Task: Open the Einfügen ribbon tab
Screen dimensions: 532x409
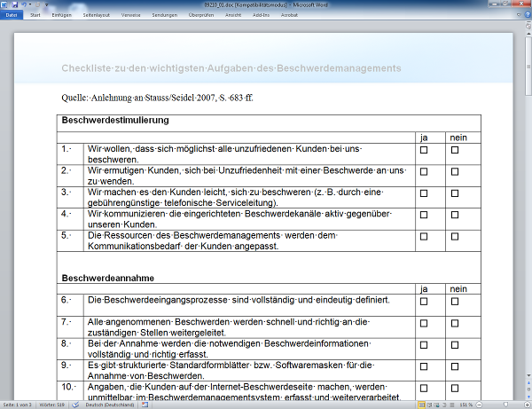Action: (61, 15)
